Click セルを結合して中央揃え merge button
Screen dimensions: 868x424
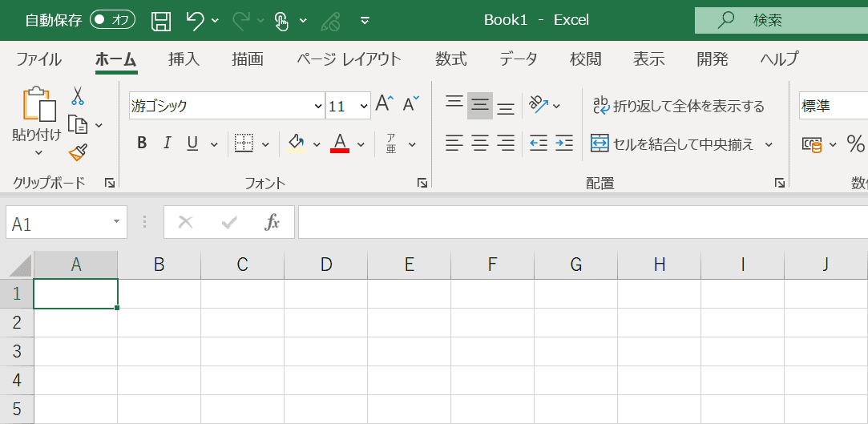click(673, 144)
